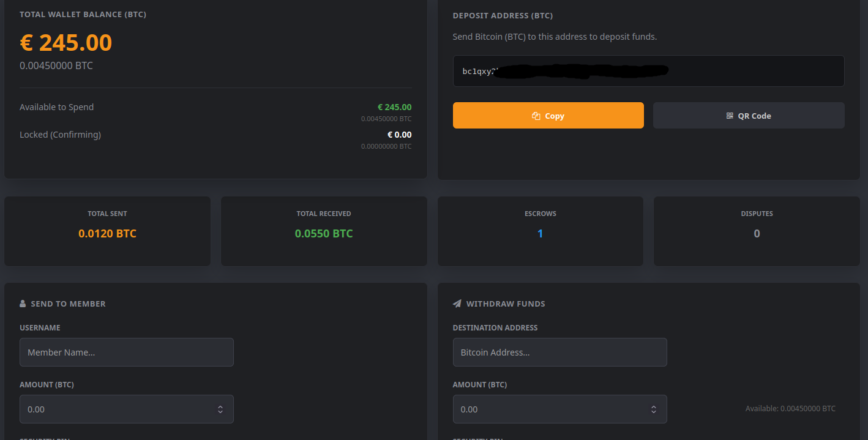
Task: Click the Withdraw Funds amount field
Action: click(559, 409)
